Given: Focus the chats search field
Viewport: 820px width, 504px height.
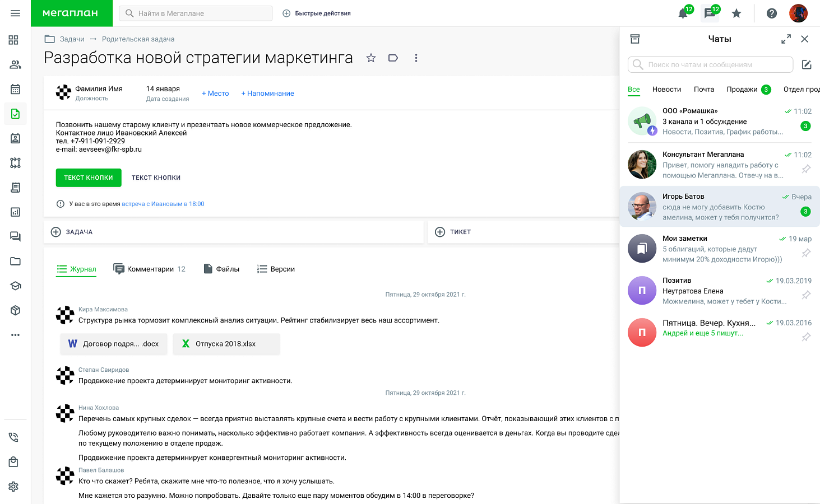Looking at the screenshot, I should (710, 64).
